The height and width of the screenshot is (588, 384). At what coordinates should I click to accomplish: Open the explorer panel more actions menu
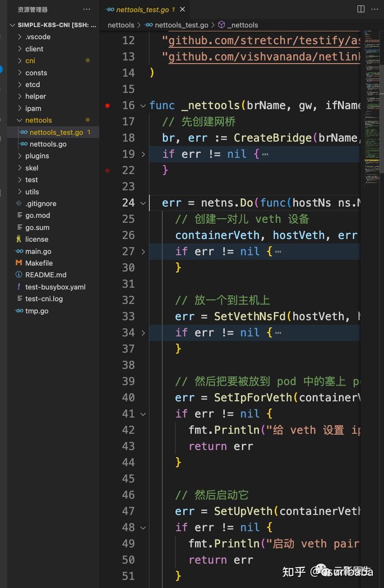click(x=87, y=9)
